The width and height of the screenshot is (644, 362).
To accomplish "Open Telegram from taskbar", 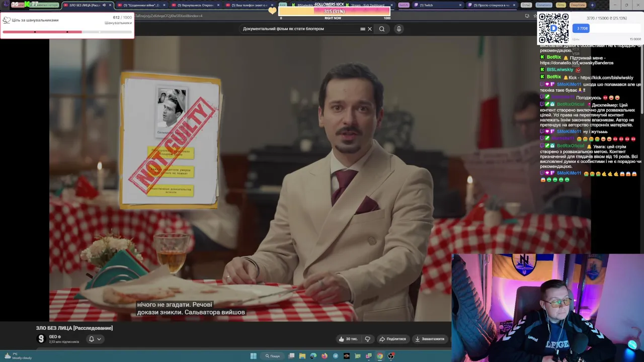I will pyautogui.click(x=336, y=356).
